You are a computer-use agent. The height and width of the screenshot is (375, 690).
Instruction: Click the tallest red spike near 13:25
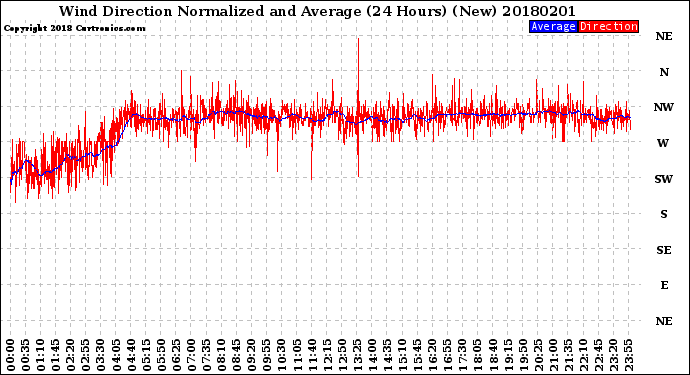[x=359, y=107]
